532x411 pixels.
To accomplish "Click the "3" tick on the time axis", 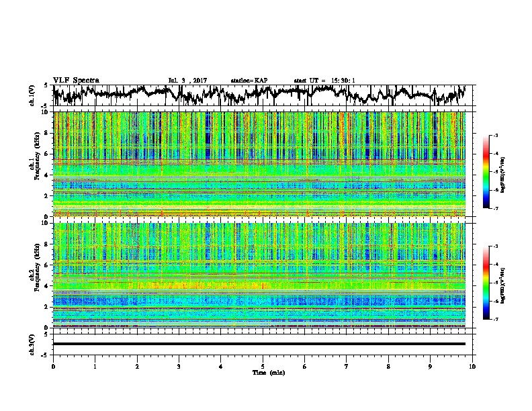I will tap(179, 367).
